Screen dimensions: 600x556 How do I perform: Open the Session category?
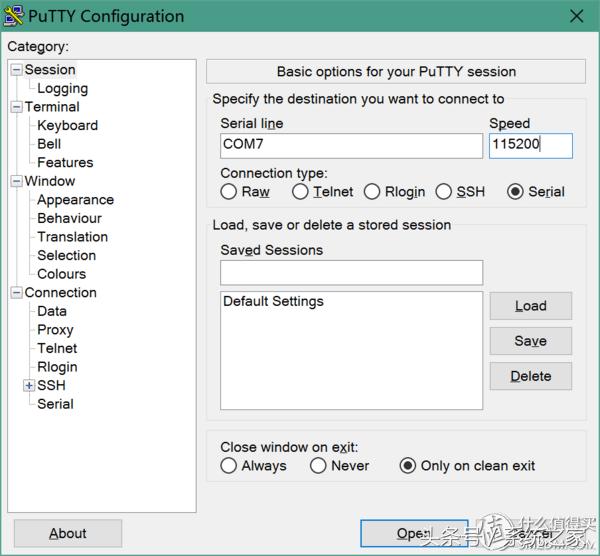pyautogui.click(x=50, y=70)
